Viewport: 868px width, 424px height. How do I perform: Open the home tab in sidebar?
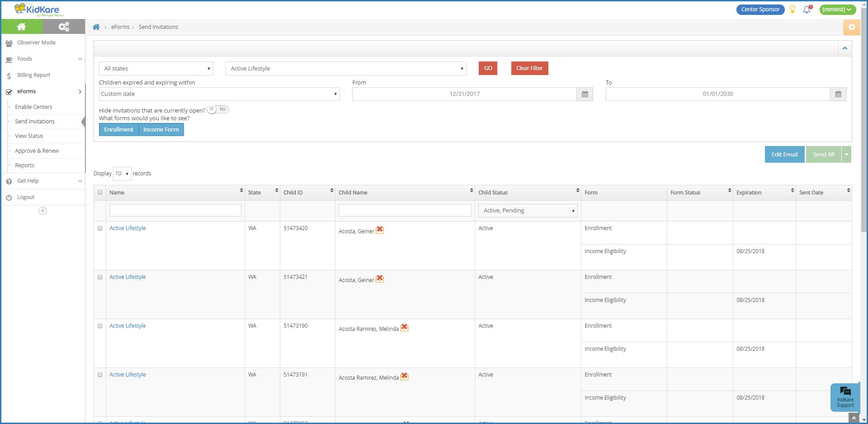click(x=21, y=27)
